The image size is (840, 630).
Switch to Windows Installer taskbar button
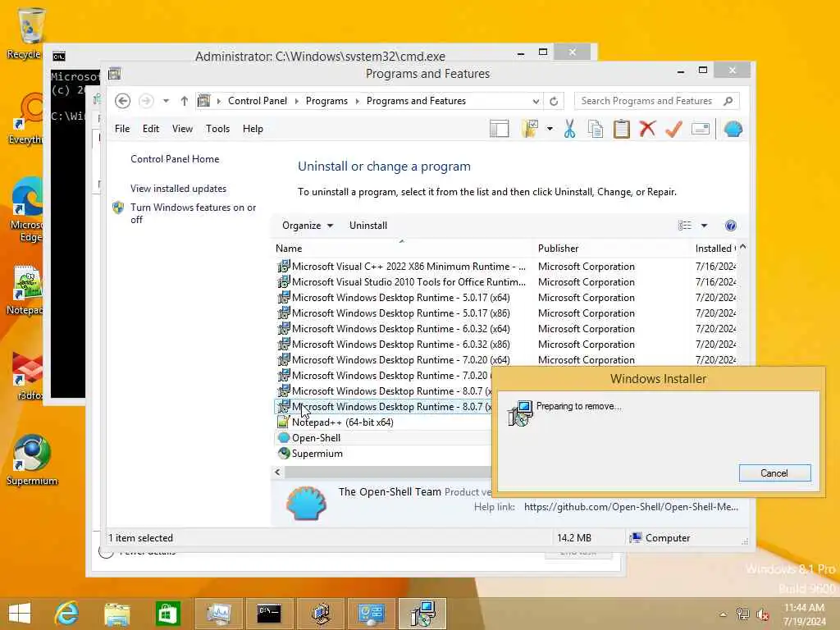422,614
